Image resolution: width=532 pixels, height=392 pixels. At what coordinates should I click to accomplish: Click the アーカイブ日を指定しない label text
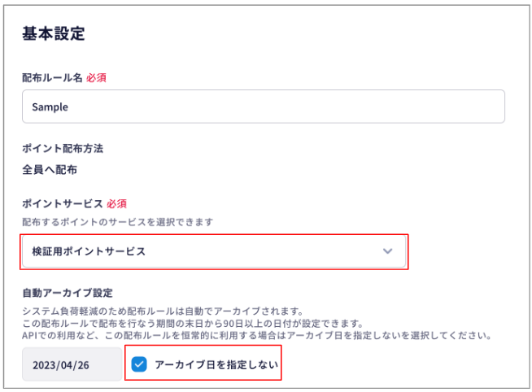[215, 364]
